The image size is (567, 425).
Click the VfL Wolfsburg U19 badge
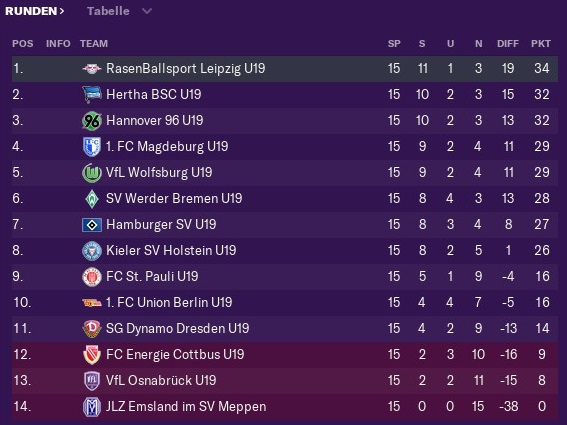click(91, 173)
